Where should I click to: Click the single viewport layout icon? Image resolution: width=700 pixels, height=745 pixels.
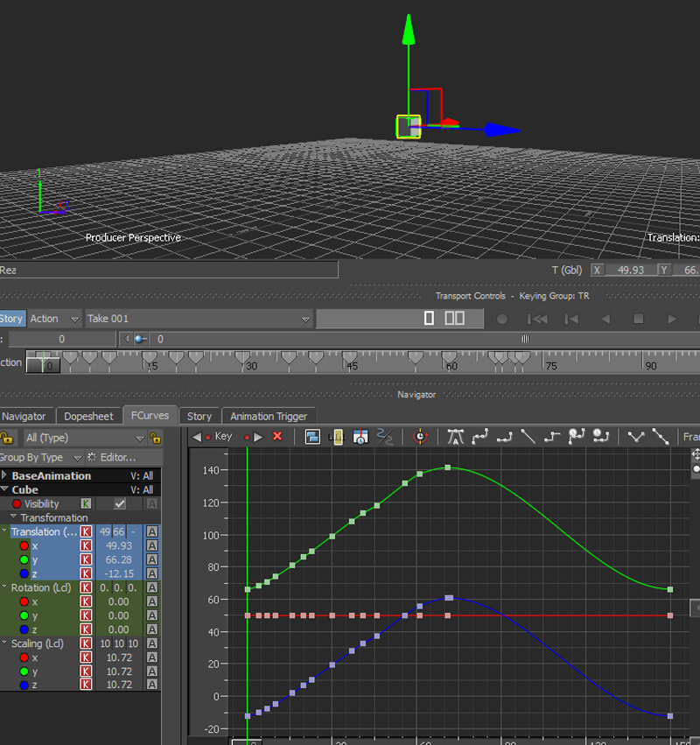click(429, 319)
